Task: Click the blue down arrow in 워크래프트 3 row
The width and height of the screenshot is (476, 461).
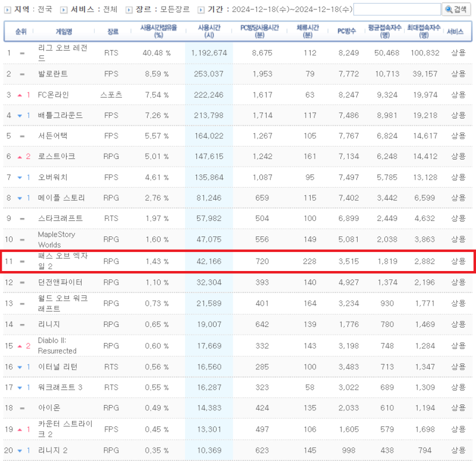Action: (20, 388)
